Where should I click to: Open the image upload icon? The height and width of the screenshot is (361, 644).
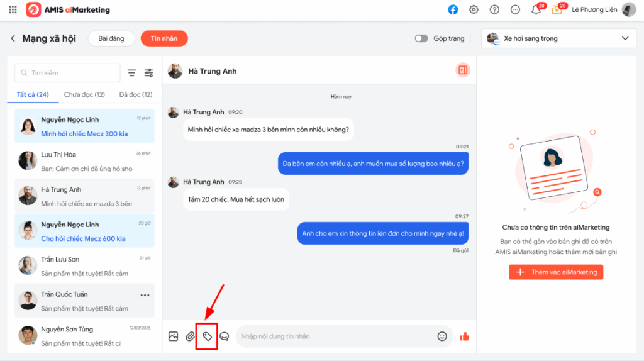pos(174,336)
